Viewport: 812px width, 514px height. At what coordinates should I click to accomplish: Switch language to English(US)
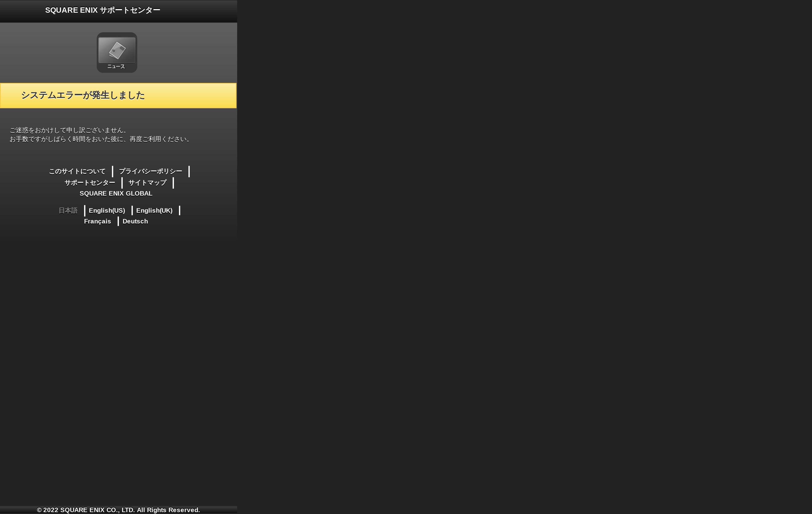107,211
